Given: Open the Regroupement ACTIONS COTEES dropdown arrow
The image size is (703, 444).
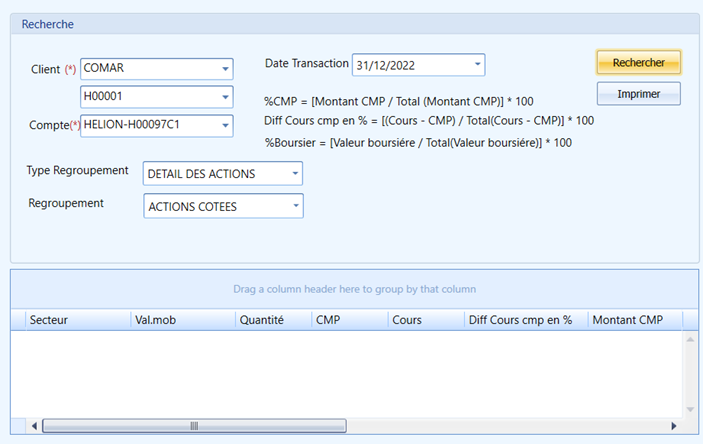Looking at the screenshot, I should pos(296,206).
